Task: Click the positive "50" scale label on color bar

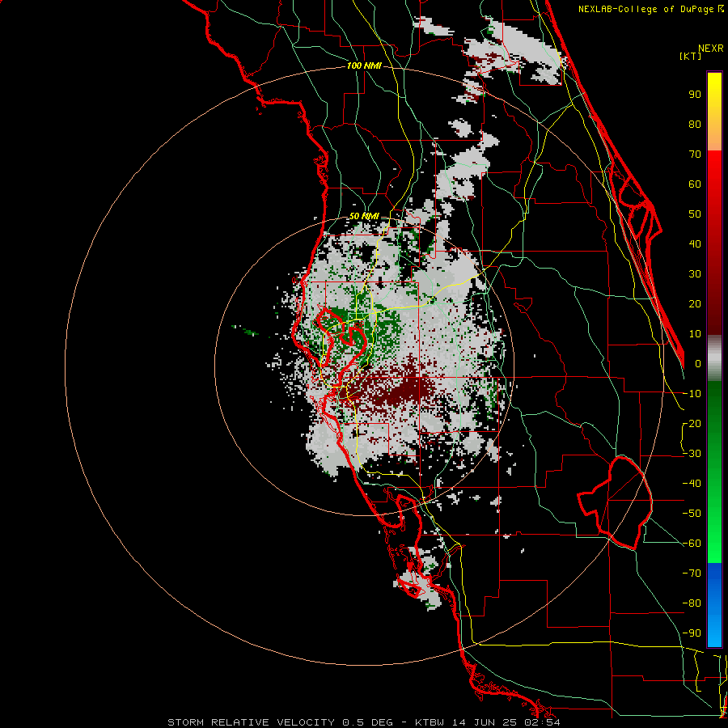Action: (x=695, y=214)
